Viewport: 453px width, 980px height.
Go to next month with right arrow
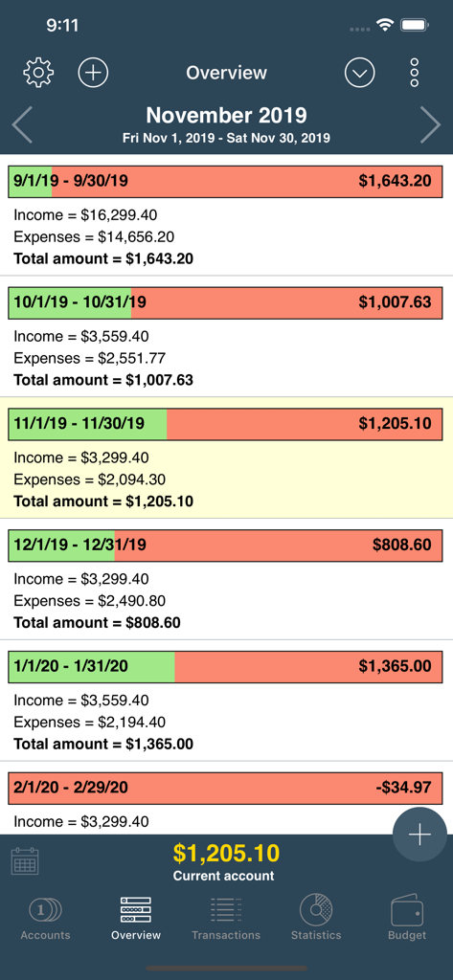430,125
